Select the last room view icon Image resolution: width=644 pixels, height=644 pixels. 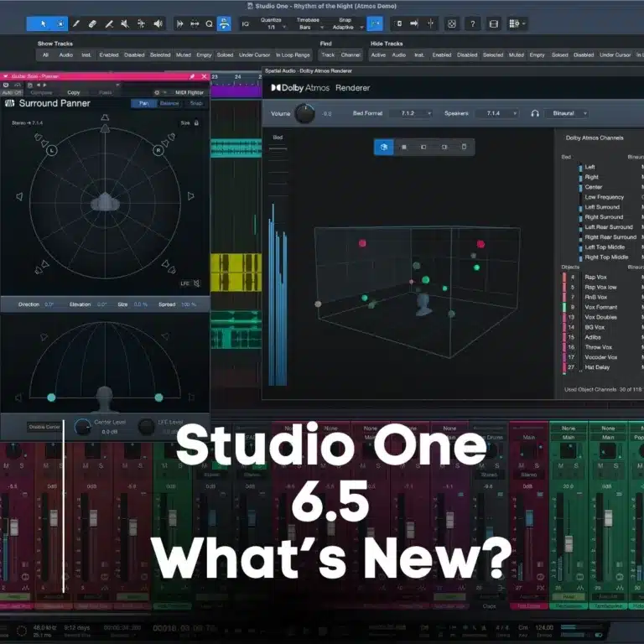464,147
